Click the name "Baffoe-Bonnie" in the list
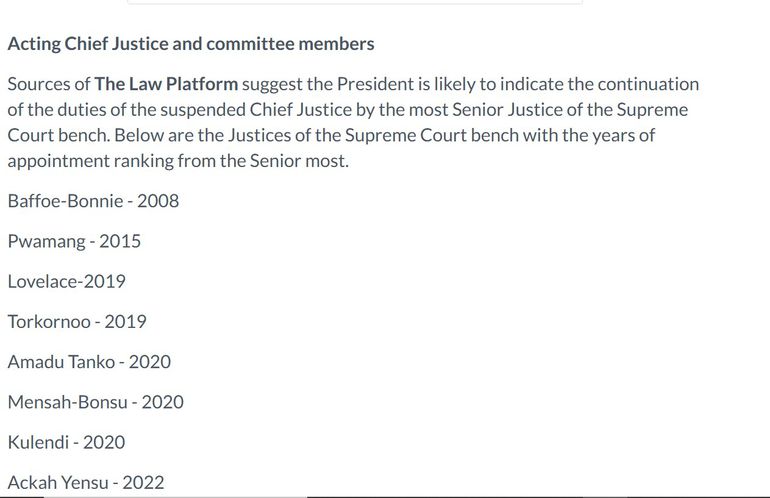 (64, 201)
